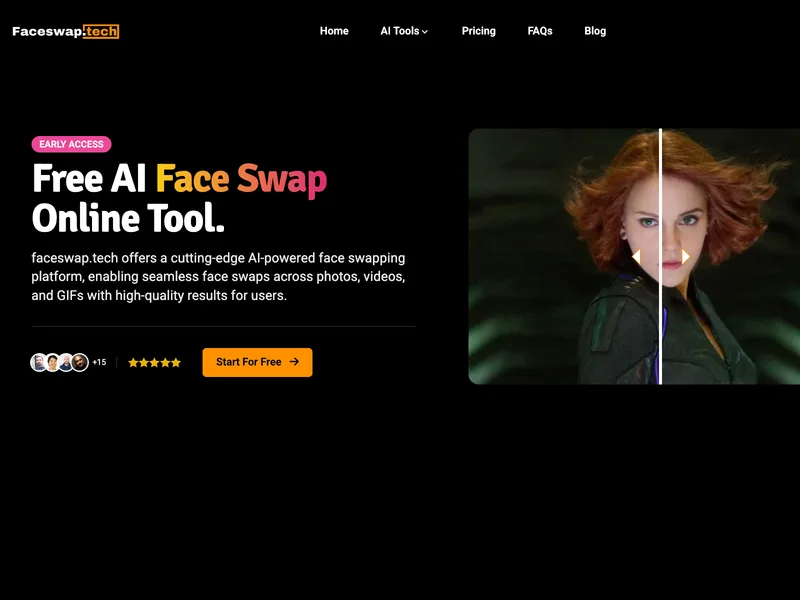The width and height of the screenshot is (800, 600).
Task: Go to the Pricing page
Action: pos(479,31)
